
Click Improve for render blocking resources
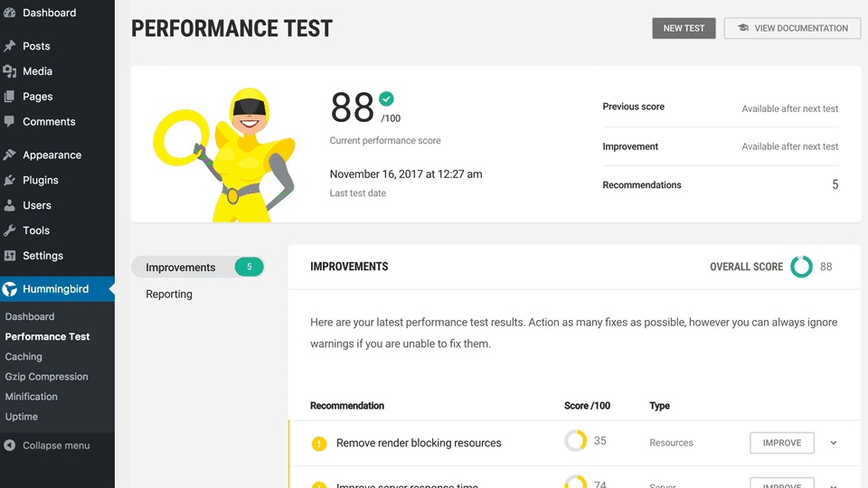point(781,443)
